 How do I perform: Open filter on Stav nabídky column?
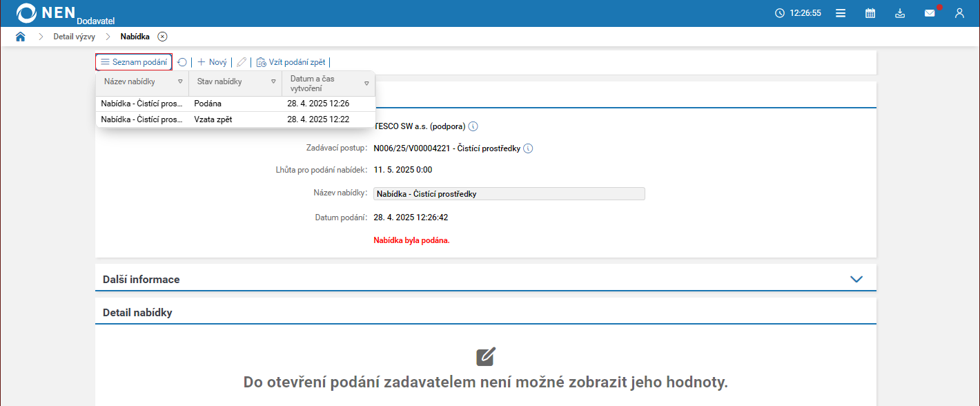click(x=272, y=82)
